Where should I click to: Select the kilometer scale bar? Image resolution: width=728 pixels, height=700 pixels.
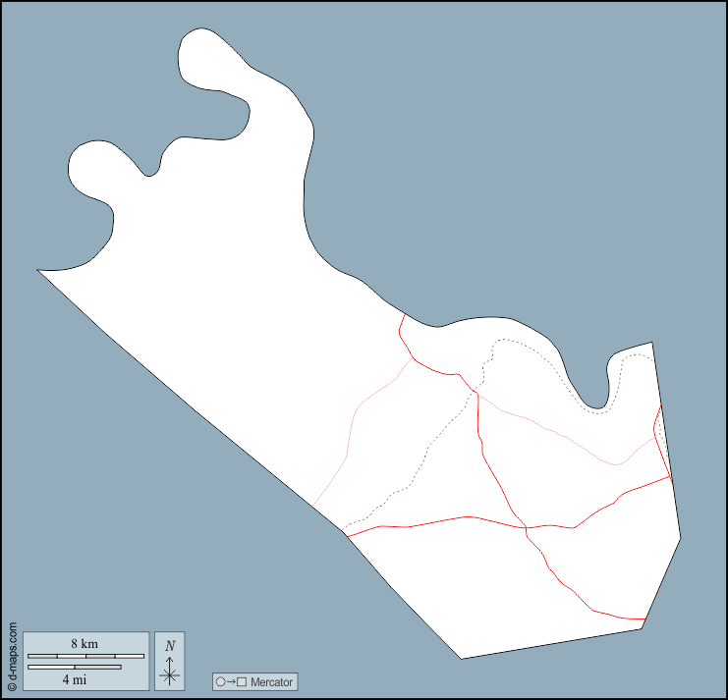[x=85, y=655]
